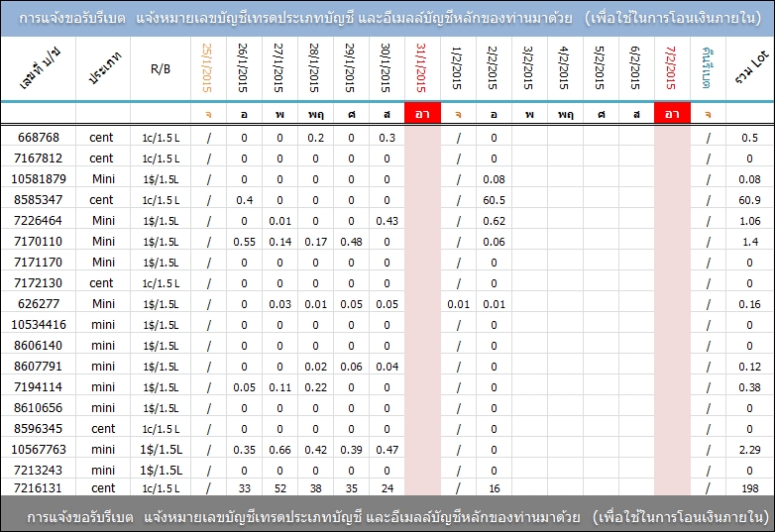The image size is (775, 532).
Task: Select account number 8596345
Action: coord(39,428)
